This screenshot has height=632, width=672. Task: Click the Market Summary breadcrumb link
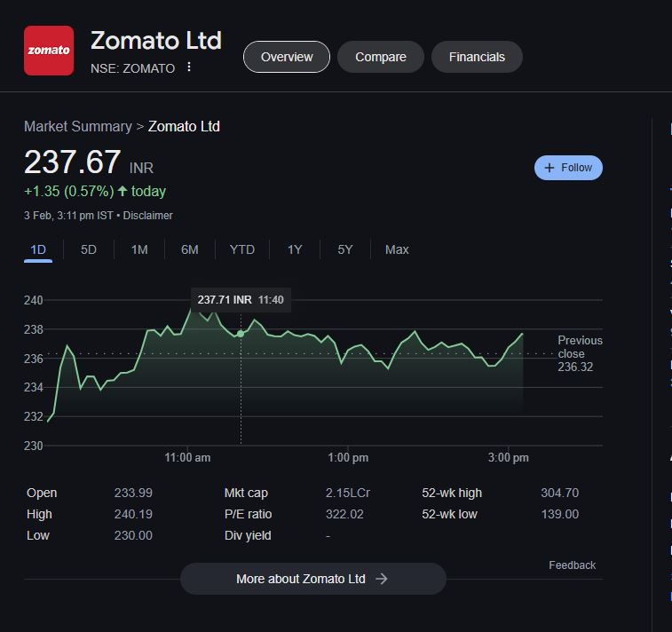[x=78, y=126]
